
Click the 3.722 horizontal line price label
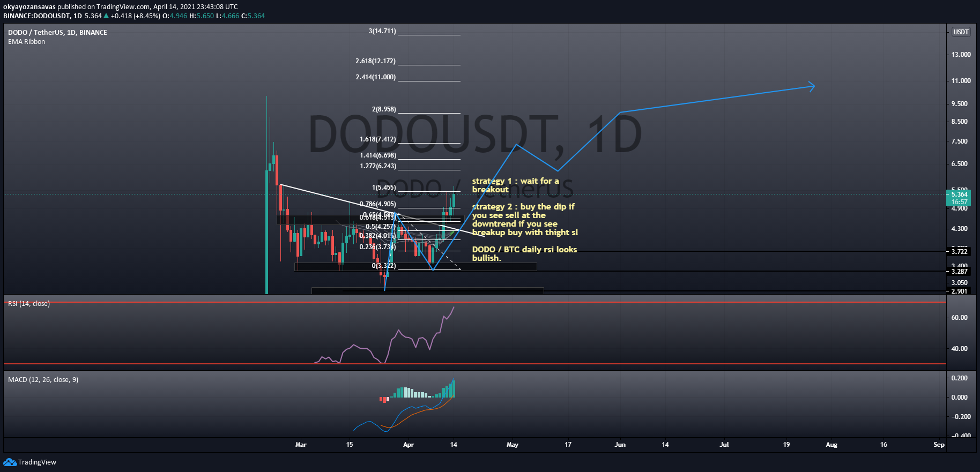point(959,251)
